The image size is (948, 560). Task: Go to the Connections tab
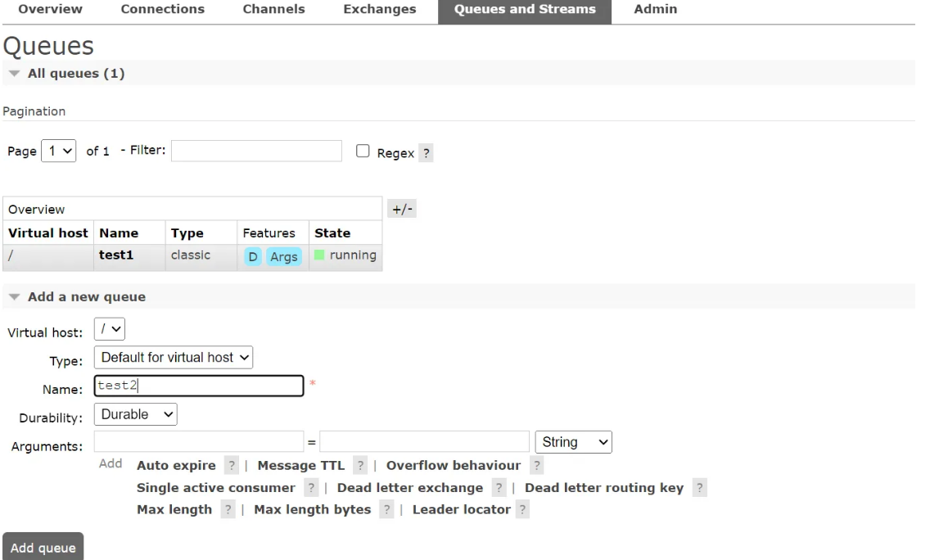click(x=162, y=10)
